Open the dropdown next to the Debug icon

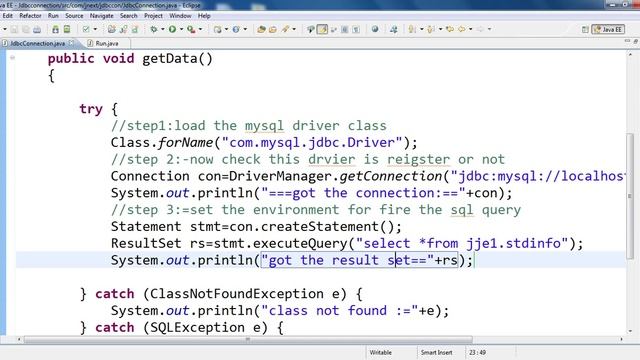coord(162,29)
